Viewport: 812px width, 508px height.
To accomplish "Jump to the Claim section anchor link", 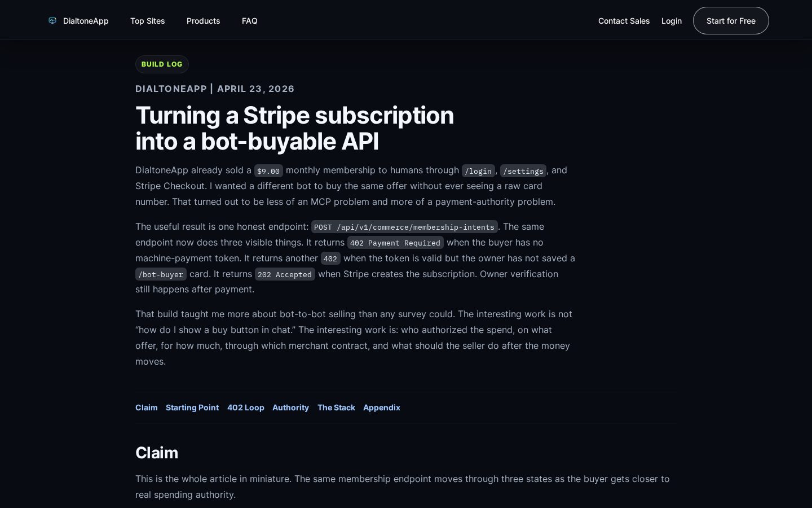I will tap(147, 408).
